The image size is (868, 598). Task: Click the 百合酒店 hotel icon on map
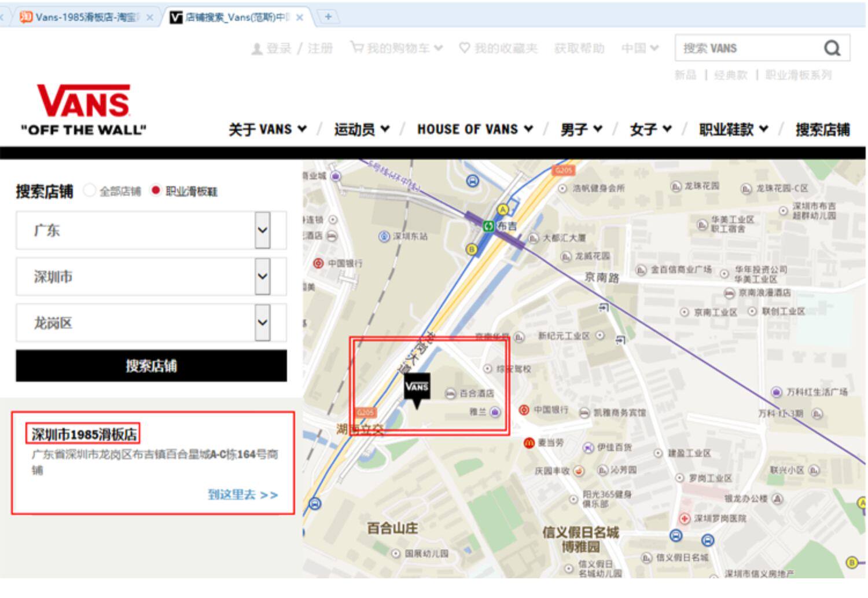pyautogui.click(x=450, y=394)
